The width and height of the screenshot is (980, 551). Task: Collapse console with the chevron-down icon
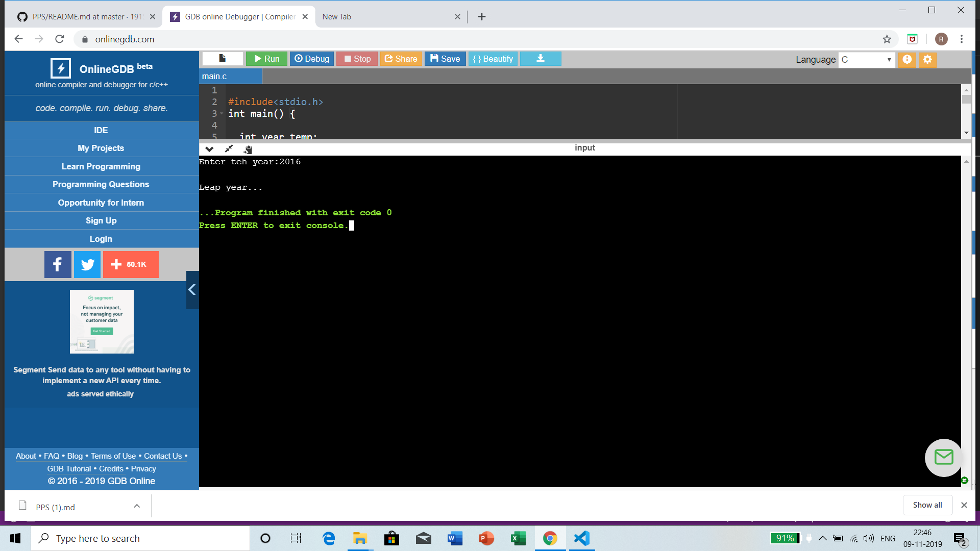click(209, 149)
